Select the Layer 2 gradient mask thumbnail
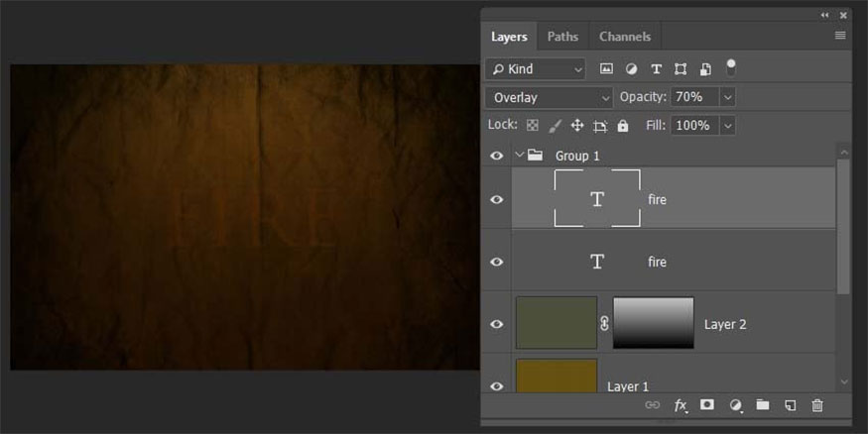868x434 pixels. tap(653, 323)
